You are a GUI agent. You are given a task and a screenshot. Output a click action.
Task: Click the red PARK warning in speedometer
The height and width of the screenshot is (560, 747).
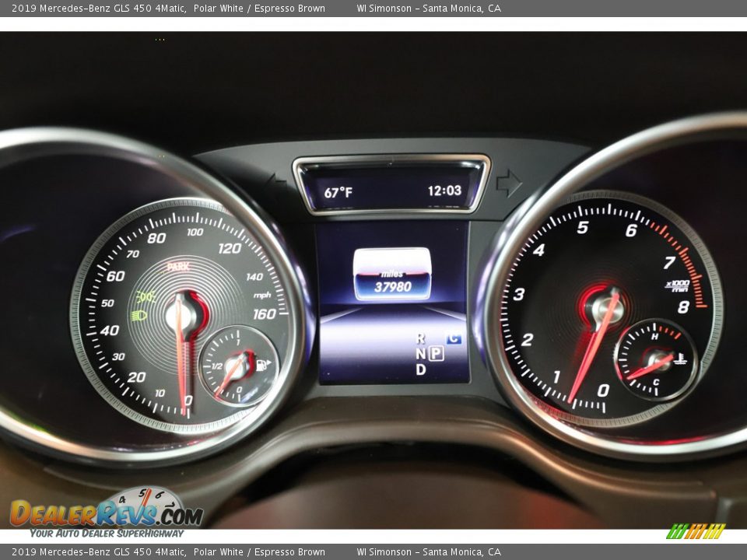click(178, 267)
